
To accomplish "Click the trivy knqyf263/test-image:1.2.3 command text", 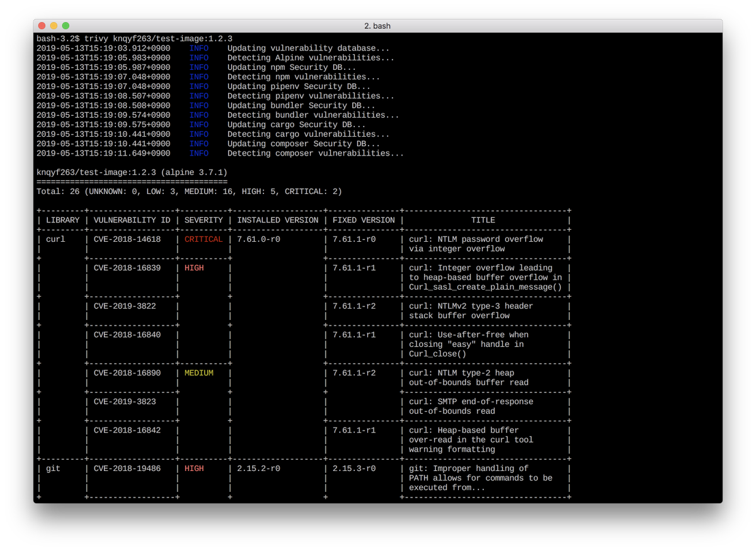I will 158,38.
